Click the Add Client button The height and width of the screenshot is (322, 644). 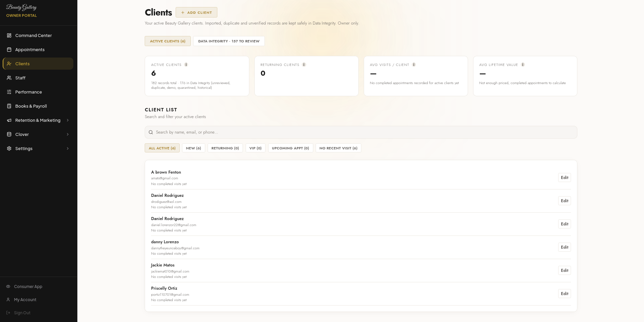[196, 12]
